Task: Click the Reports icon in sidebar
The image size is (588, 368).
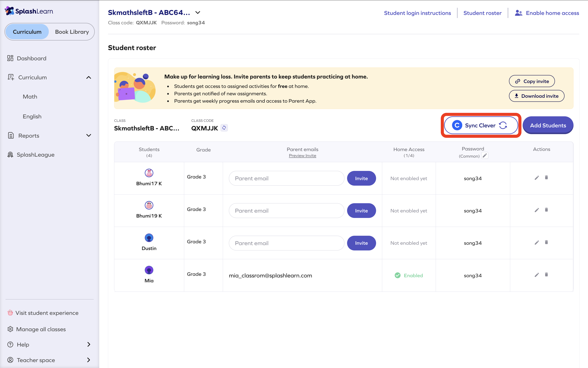Action: click(11, 135)
